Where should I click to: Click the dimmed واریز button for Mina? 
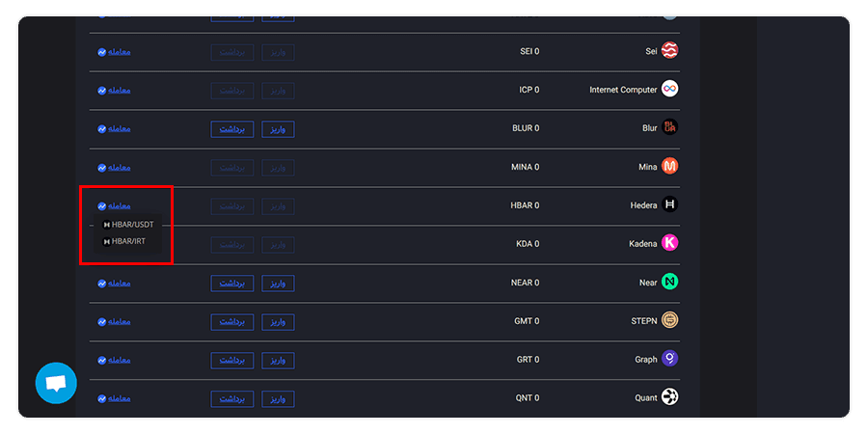pyautogui.click(x=278, y=168)
